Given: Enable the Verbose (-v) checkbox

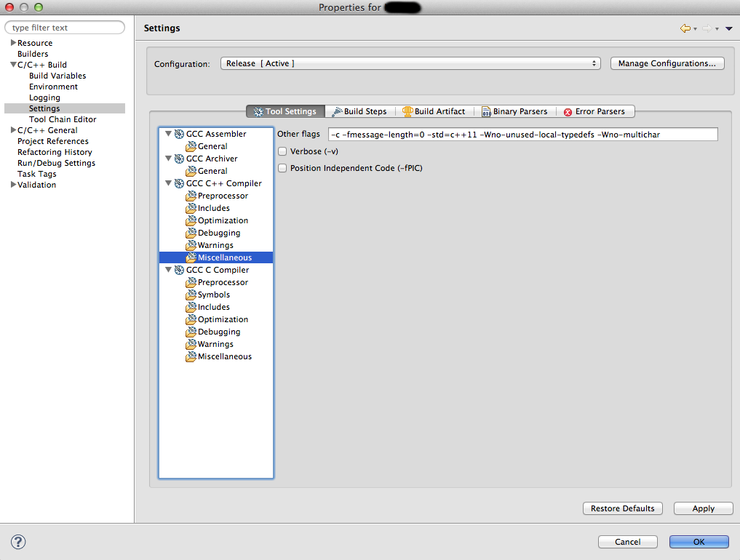Looking at the screenshot, I should (x=282, y=151).
